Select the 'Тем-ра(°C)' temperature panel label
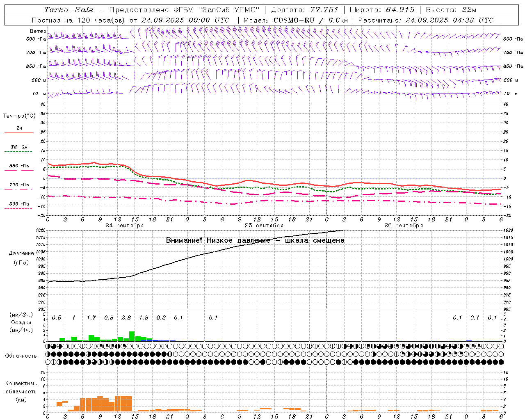Viewport: 525px width, 420px height. click(19, 116)
